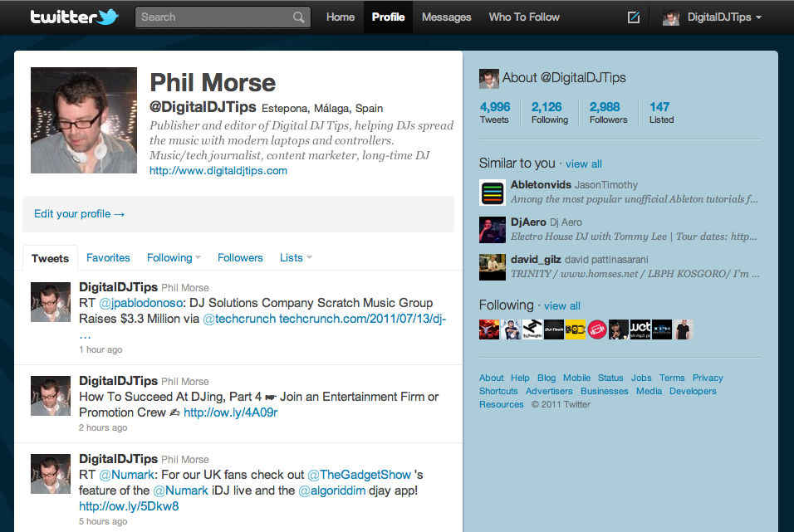Image resolution: width=794 pixels, height=532 pixels.
Task: Open the DjAero profile avatar
Action: (493, 230)
